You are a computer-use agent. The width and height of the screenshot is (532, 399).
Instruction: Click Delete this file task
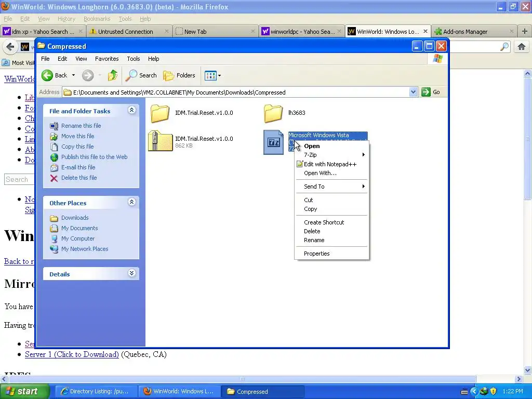[79, 178]
